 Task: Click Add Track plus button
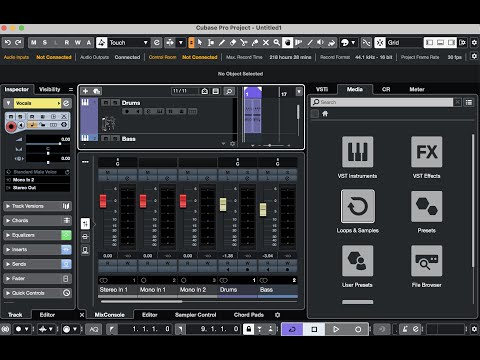click(x=85, y=91)
